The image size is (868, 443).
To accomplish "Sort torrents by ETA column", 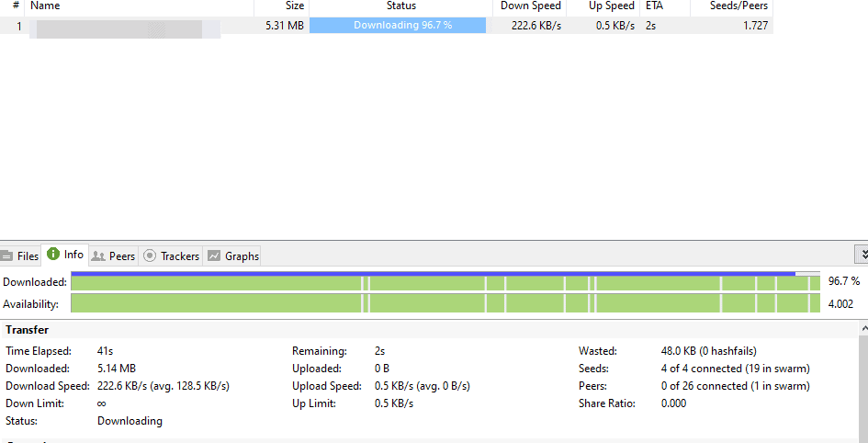I will pyautogui.click(x=665, y=6).
